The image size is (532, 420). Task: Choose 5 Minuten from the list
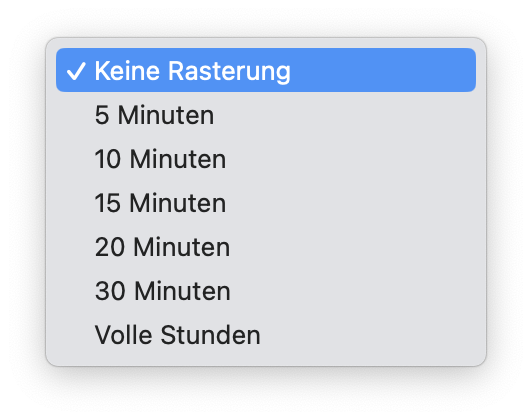click(x=266, y=115)
